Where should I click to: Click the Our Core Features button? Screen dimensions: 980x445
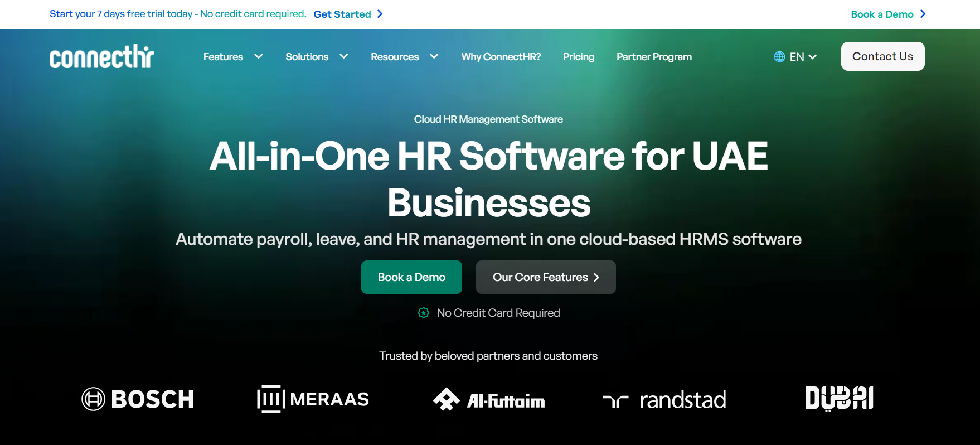point(546,277)
